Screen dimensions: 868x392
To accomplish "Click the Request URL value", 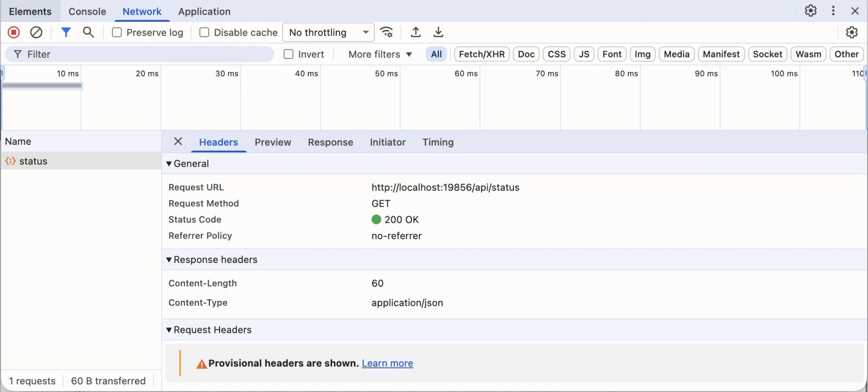I will pyautogui.click(x=445, y=188).
